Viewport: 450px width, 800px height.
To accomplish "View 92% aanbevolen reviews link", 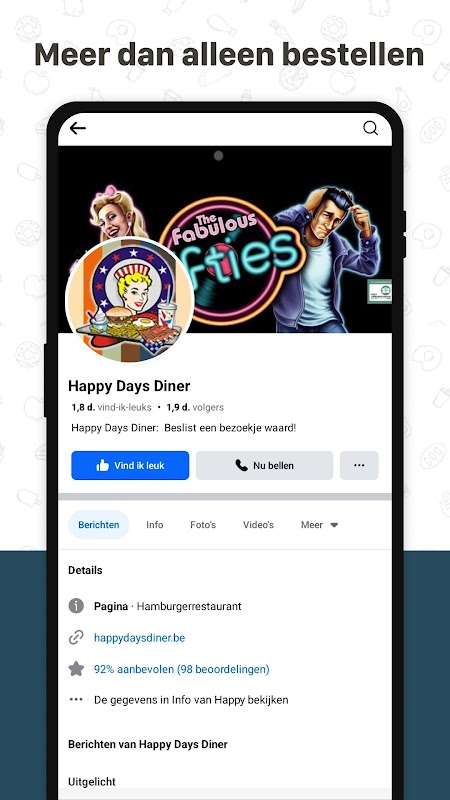I will point(182,669).
